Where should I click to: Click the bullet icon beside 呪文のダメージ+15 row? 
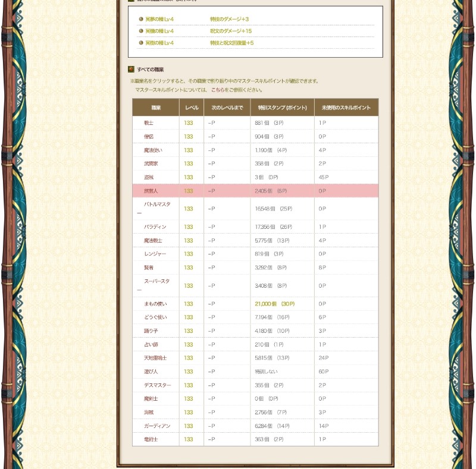click(141, 31)
